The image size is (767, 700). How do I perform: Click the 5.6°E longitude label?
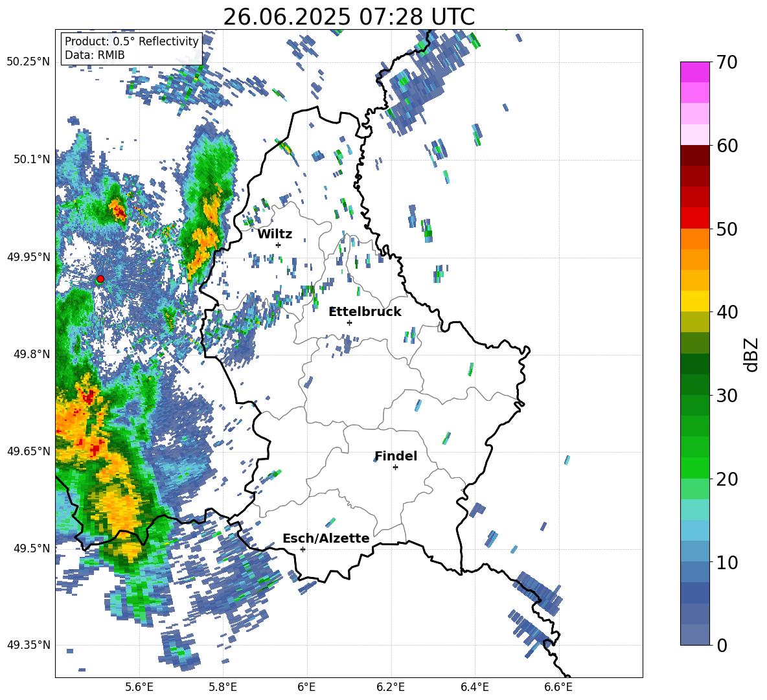[139, 687]
